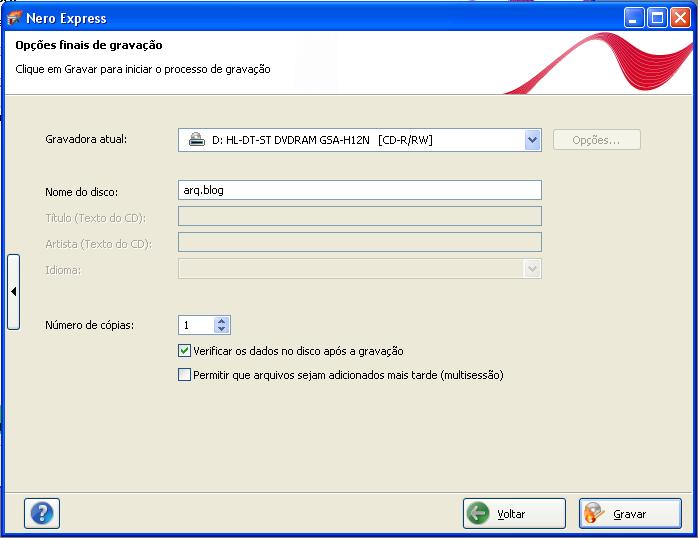Enable verify data on disc after burning
Viewport: 698px width, 538px height.
(184, 351)
